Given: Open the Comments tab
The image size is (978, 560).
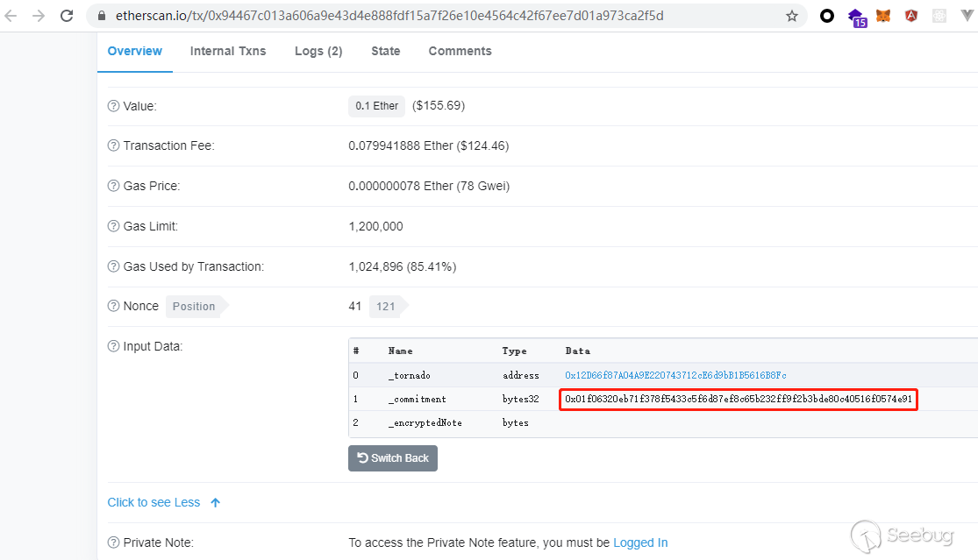Looking at the screenshot, I should [460, 51].
